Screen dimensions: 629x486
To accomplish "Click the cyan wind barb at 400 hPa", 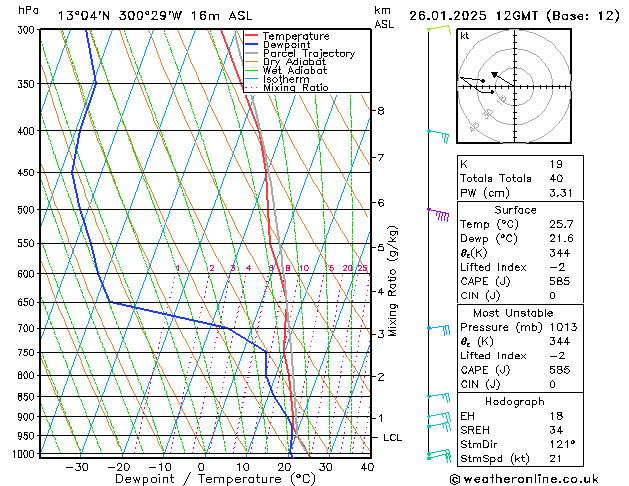I will (x=439, y=132).
